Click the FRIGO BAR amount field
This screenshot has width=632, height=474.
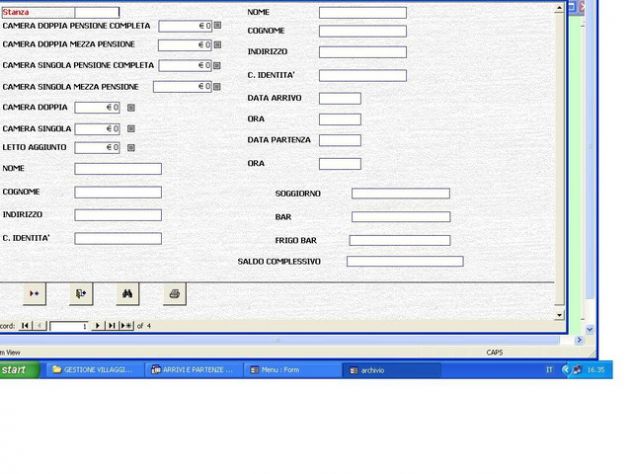click(400, 241)
